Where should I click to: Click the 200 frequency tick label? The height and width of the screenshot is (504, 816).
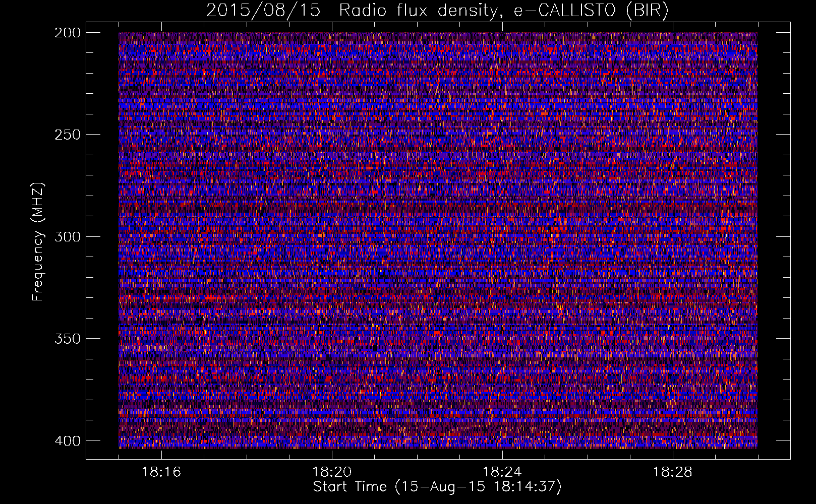[x=67, y=33]
